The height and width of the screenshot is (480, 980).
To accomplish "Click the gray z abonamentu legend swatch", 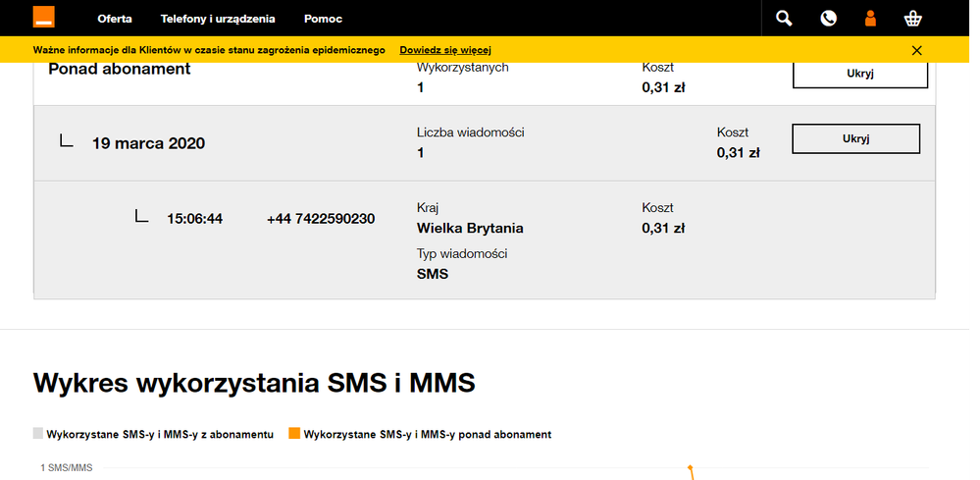I will point(38,433).
